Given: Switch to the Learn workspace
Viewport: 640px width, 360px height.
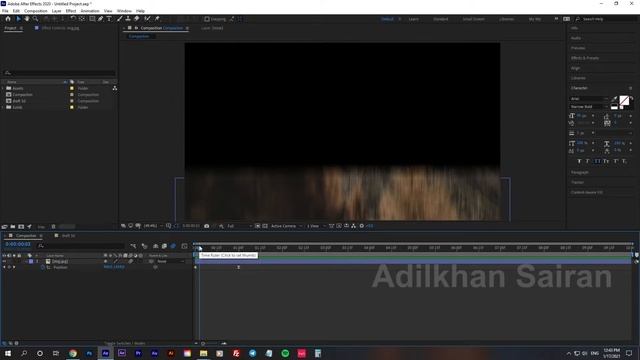Looking at the screenshot, I should coord(413,19).
